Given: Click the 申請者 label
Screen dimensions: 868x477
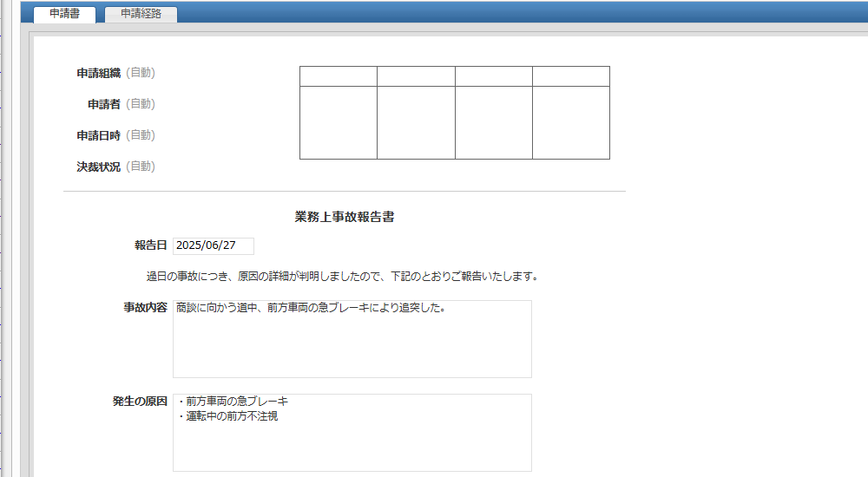Looking at the screenshot, I should click(x=103, y=104).
